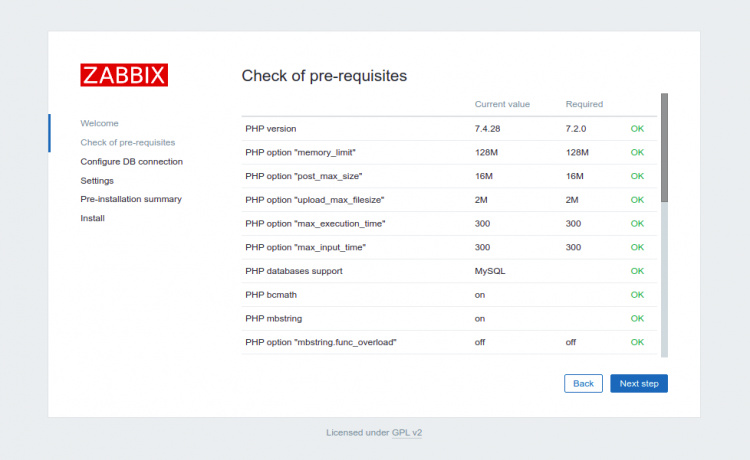This screenshot has width=750, height=460.
Task: Click the Zabbix logo
Action: [x=124, y=75]
